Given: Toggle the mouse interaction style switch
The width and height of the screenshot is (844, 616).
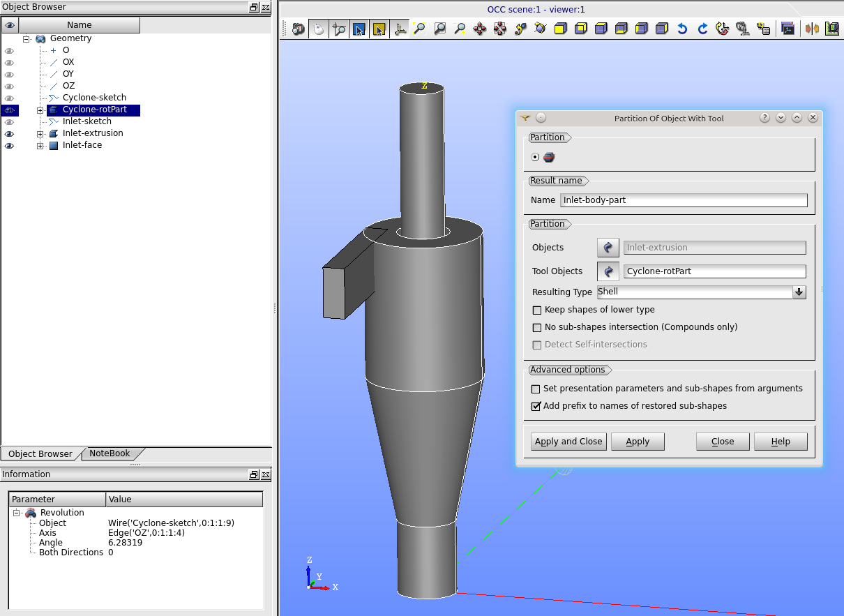Looking at the screenshot, I should pos(319,29).
